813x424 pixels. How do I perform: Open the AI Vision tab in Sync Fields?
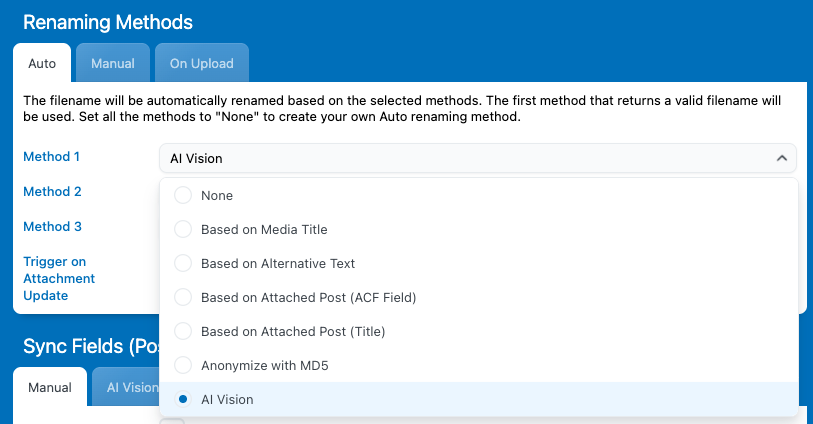tap(130, 387)
